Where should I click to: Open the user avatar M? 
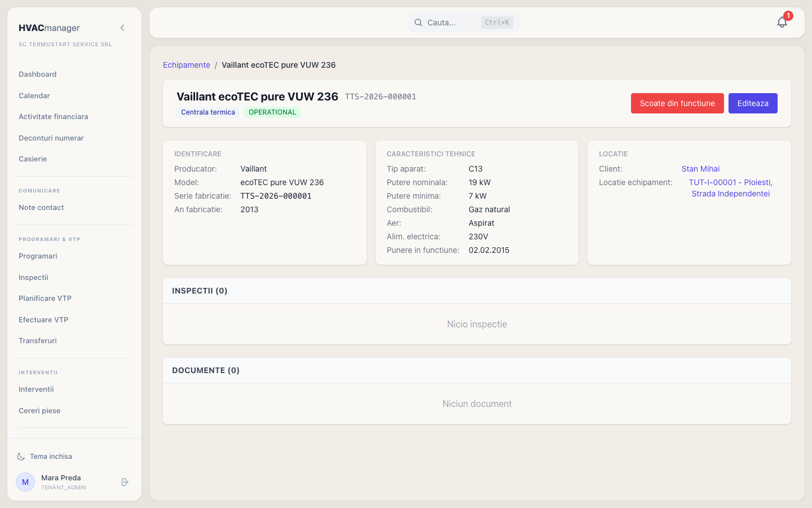coord(25,482)
